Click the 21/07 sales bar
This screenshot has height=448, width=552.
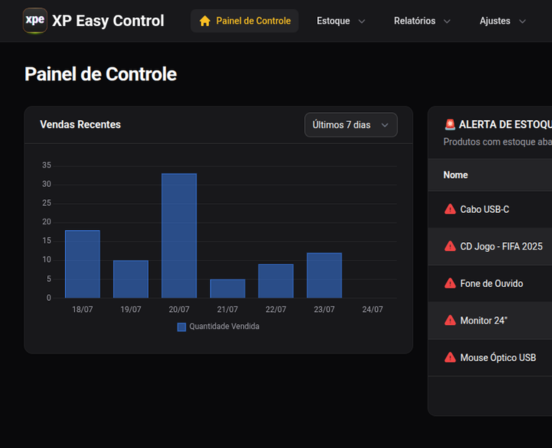click(227, 289)
